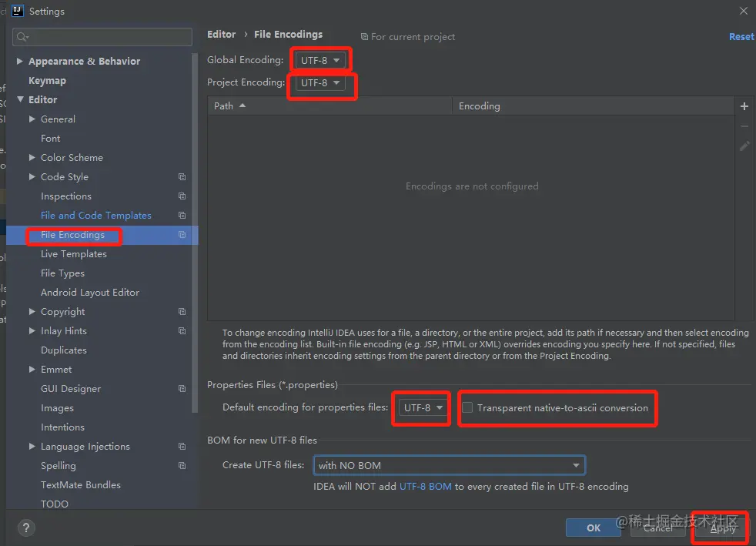The height and width of the screenshot is (546, 756).
Task: Open TextMate Bundles settings
Action: 81,484
